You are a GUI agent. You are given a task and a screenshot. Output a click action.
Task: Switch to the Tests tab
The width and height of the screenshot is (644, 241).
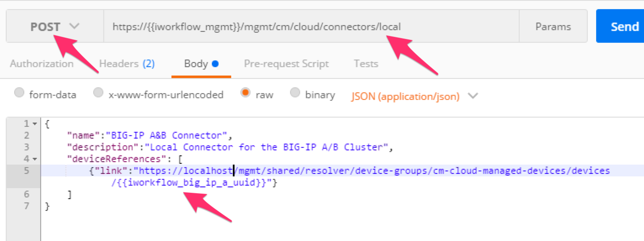point(366,64)
